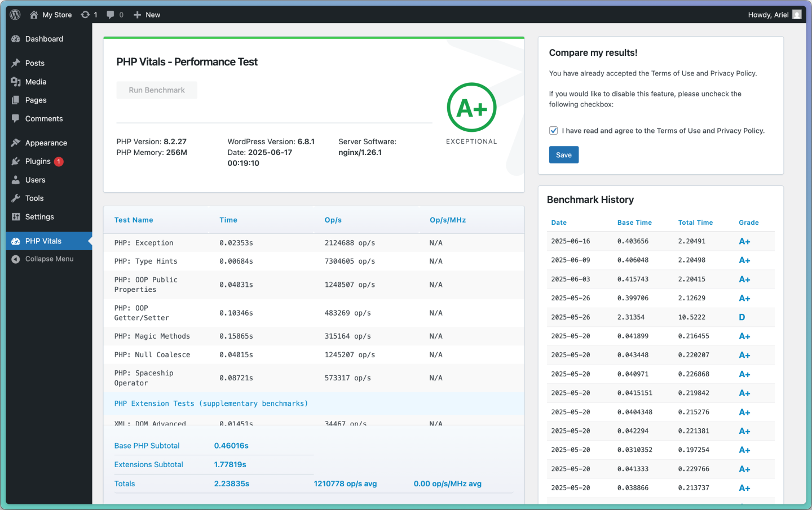Click the Tools wrench icon
812x510 pixels.
coord(16,198)
